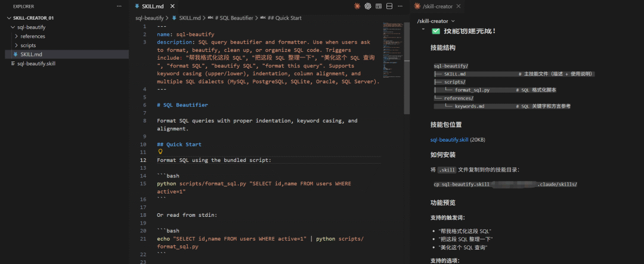Open SKILL.md breadcrumb segment
Screen dimensions: 644x264
point(187,18)
